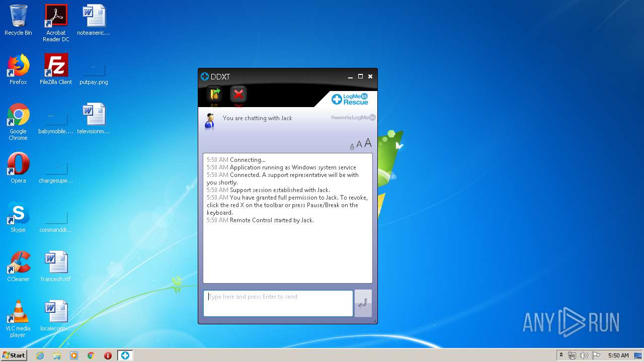The height and width of the screenshot is (362, 644).
Task: Open Windows Media Player from taskbar
Action: click(x=74, y=355)
